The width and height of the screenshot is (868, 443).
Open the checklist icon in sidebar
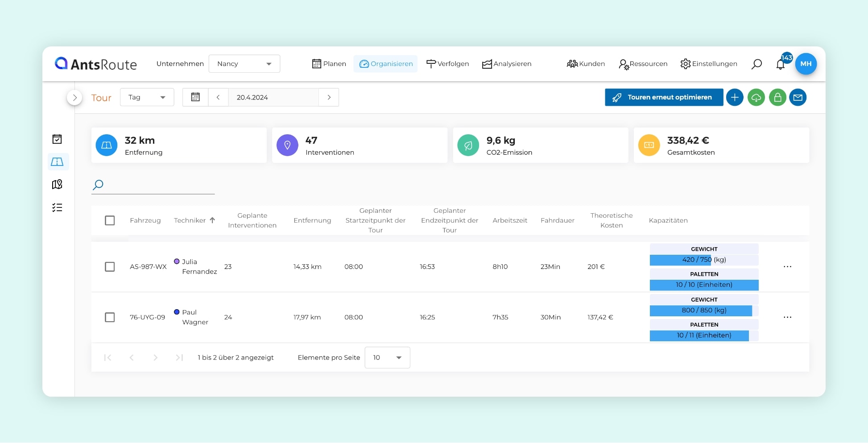(57, 207)
